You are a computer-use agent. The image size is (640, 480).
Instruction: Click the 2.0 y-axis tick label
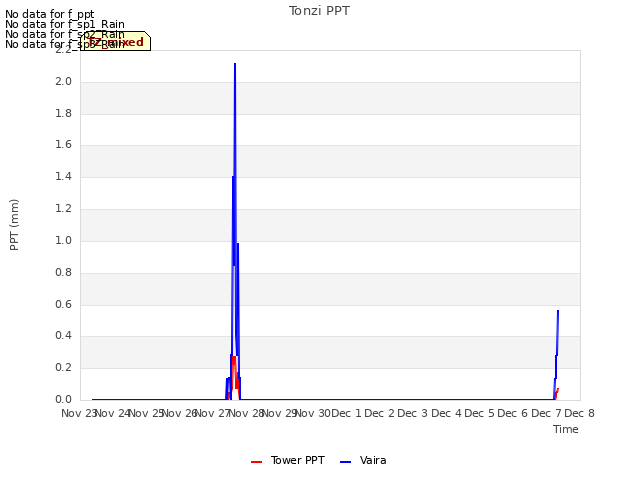point(63,82)
